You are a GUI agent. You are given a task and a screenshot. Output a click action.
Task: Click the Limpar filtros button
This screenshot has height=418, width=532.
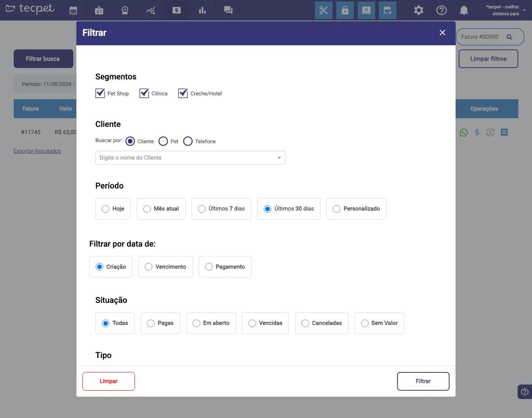pos(488,59)
